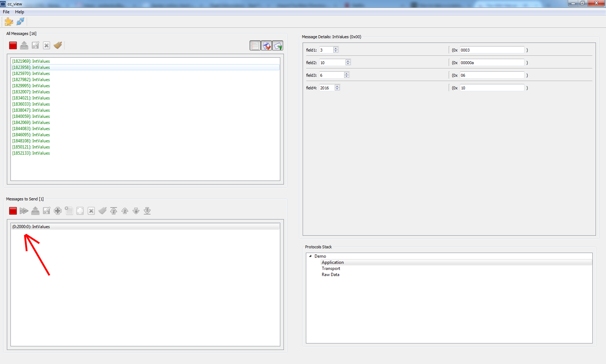
Task: Open the Help menu
Action: [x=19, y=12]
